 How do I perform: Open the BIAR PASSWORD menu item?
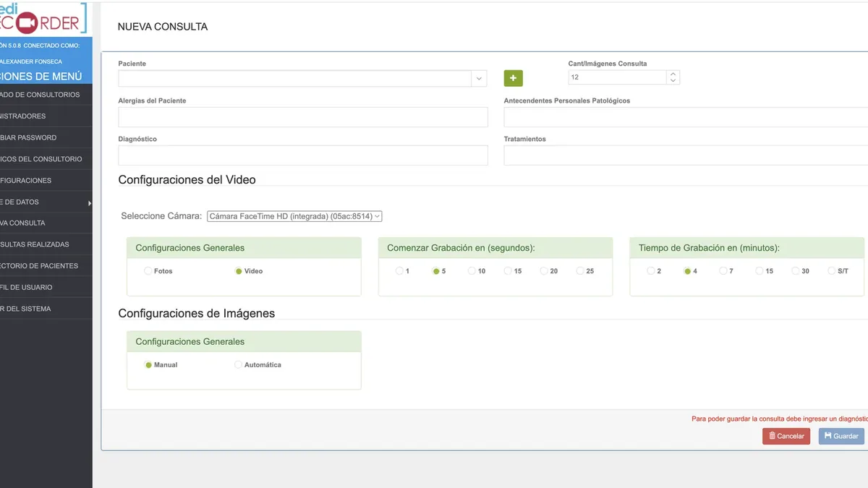[46, 137]
